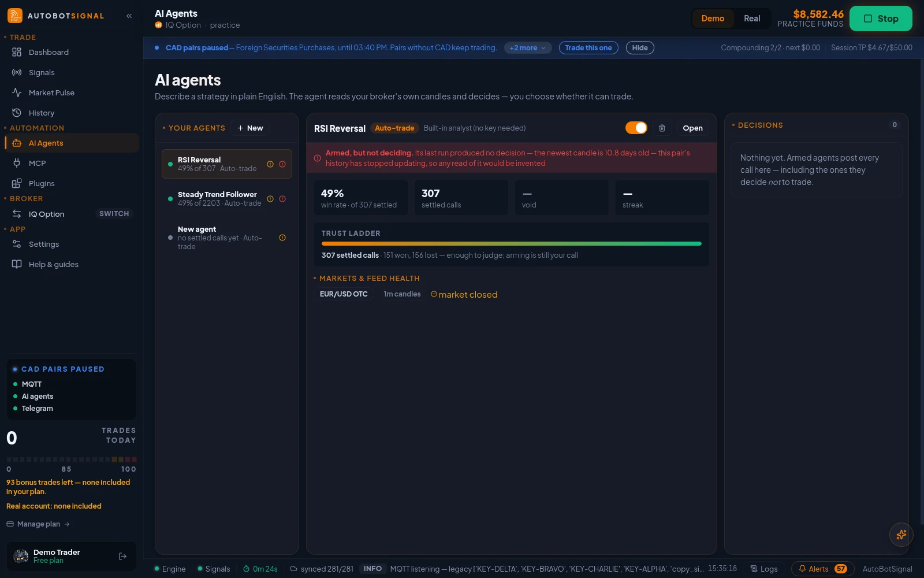The image size is (924, 578).
Task: Select the New agent row
Action: pos(227,238)
